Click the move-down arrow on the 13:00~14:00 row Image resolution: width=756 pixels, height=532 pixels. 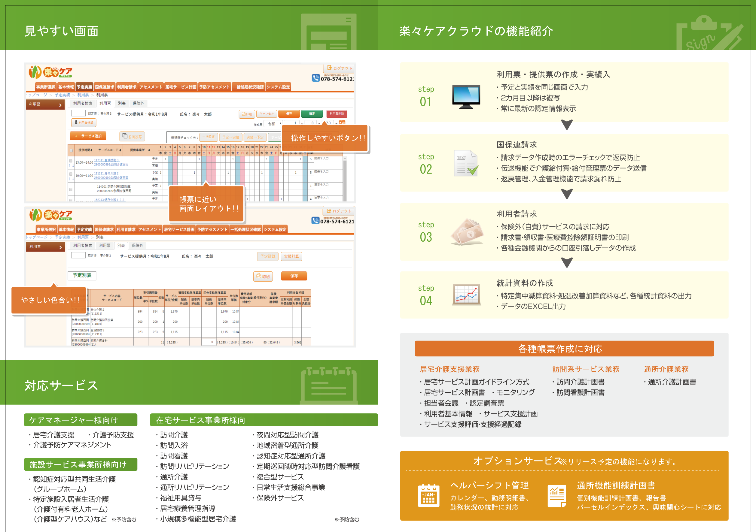(x=73, y=165)
